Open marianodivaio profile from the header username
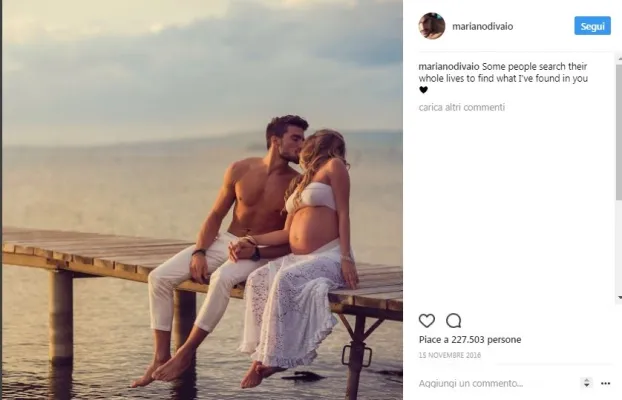The height and width of the screenshot is (400, 622). pos(483,26)
